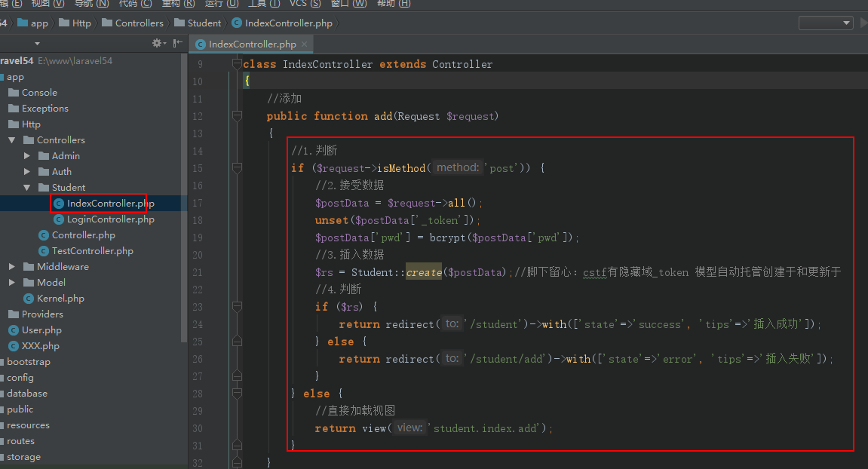Click the Providers folder icon
The height and width of the screenshot is (469, 868).
click(x=14, y=314)
